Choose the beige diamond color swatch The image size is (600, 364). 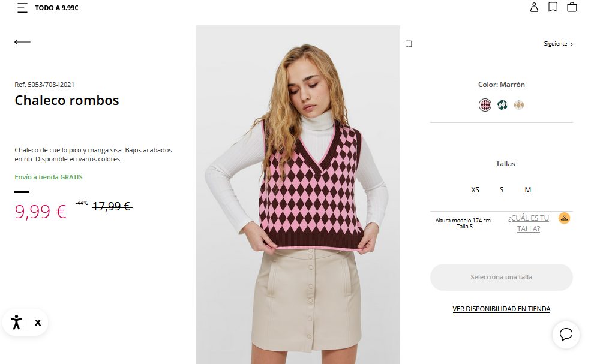tap(519, 105)
